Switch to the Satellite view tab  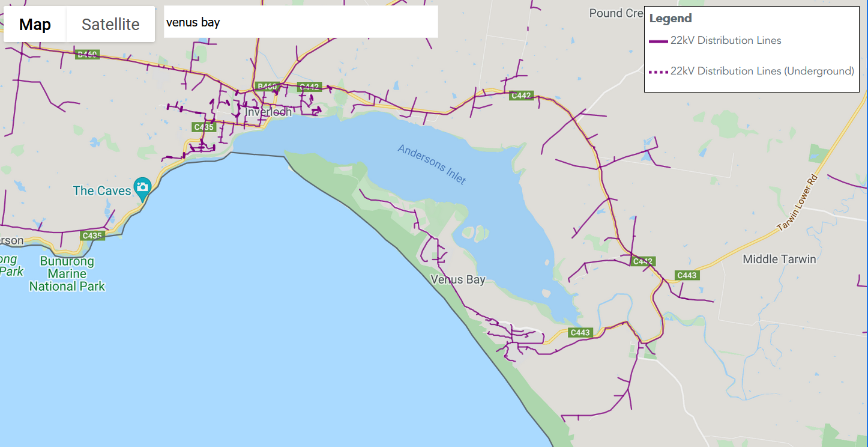[x=110, y=25]
